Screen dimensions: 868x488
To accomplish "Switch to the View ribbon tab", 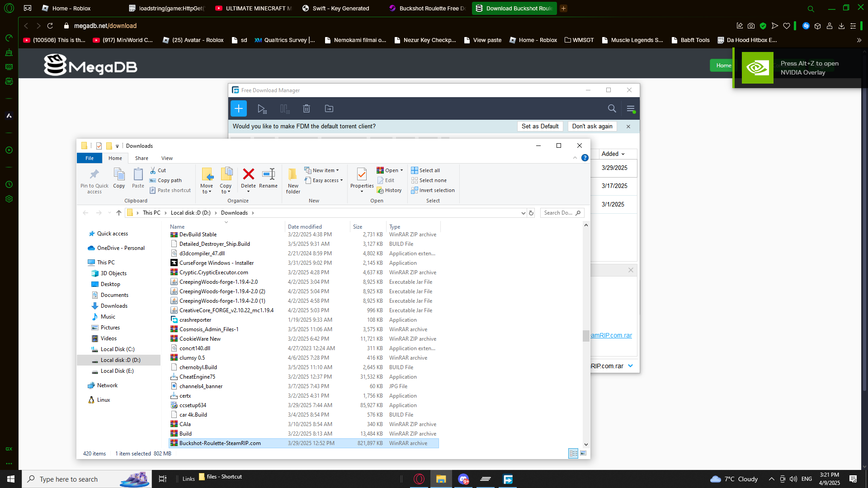I will [x=167, y=158].
